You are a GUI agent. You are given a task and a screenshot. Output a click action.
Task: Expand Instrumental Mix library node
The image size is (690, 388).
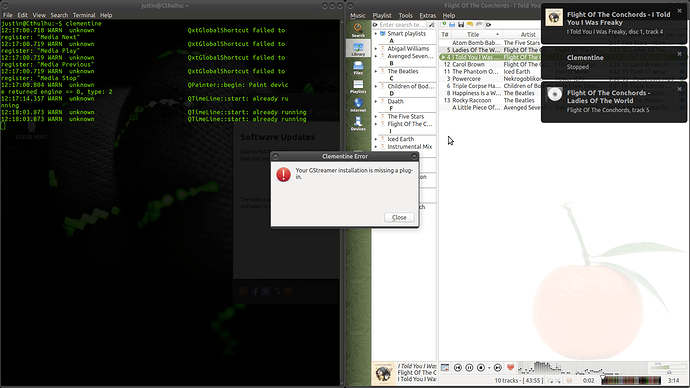[x=376, y=147]
